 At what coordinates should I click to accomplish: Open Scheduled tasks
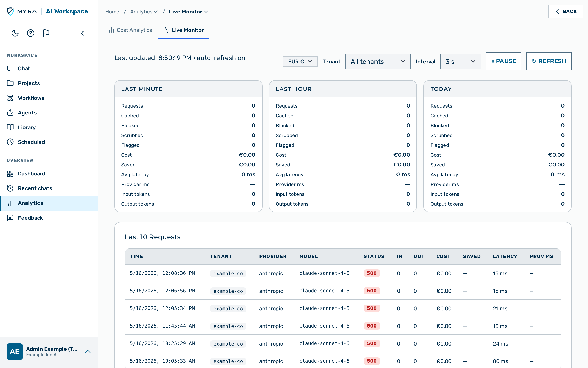point(49,142)
